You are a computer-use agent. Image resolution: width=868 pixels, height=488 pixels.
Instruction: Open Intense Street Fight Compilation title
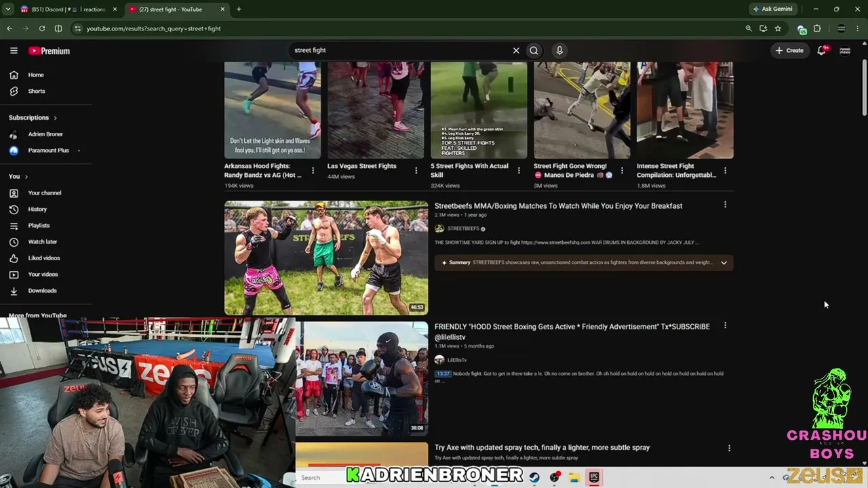point(676,170)
